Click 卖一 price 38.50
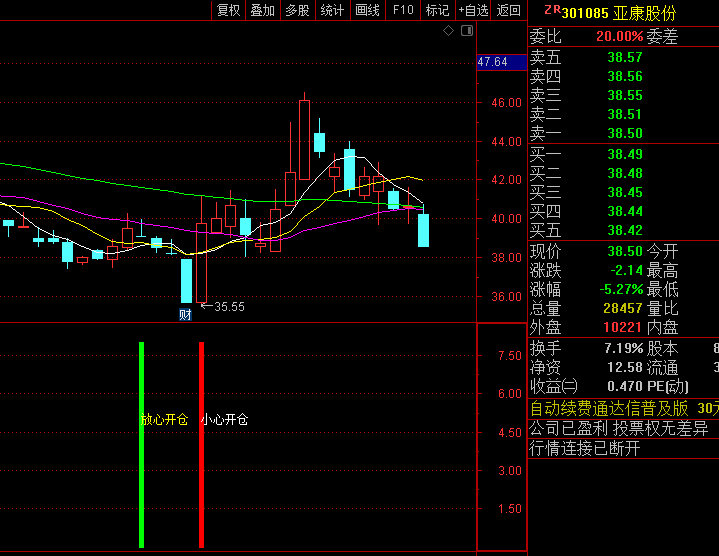Screen dimensions: 719x556 (x=625, y=133)
